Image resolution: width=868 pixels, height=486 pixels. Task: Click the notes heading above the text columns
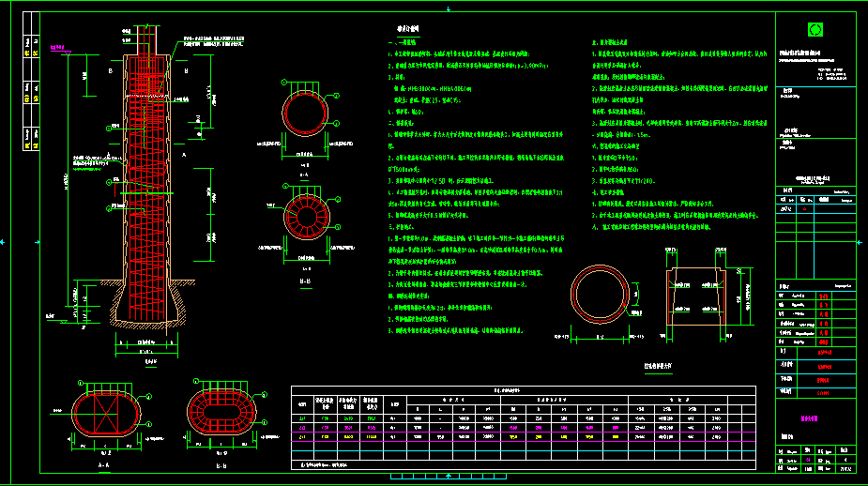[x=407, y=29]
